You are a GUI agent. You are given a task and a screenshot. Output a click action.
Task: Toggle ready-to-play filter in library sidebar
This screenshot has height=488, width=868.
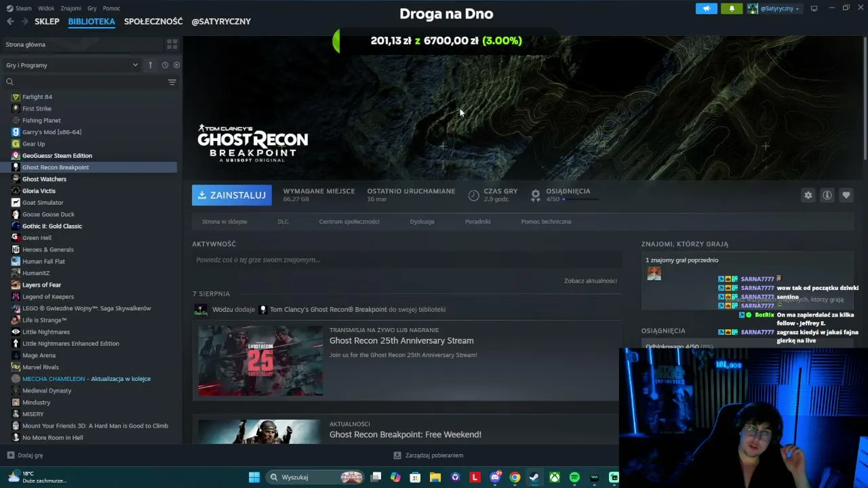[177, 65]
